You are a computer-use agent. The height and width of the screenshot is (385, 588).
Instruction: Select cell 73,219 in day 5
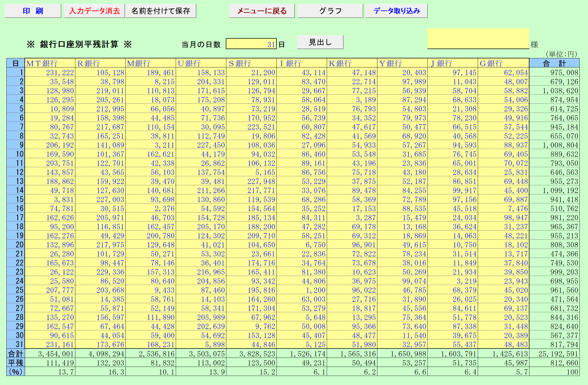pos(251,109)
